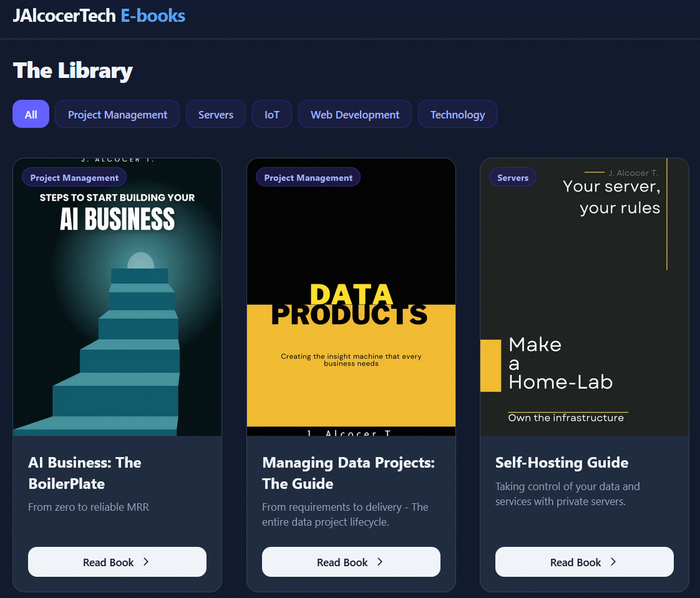
Task: Filter library by Technology
Action: pyautogui.click(x=457, y=114)
